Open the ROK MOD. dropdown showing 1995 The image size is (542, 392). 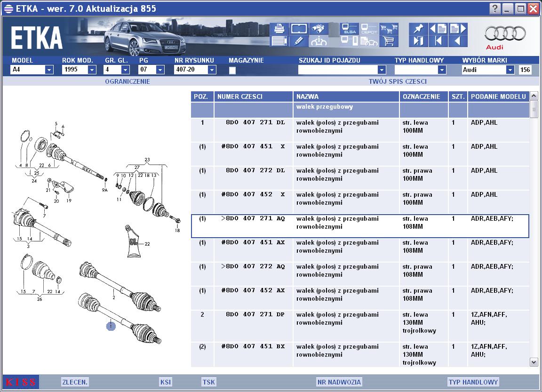pos(92,70)
